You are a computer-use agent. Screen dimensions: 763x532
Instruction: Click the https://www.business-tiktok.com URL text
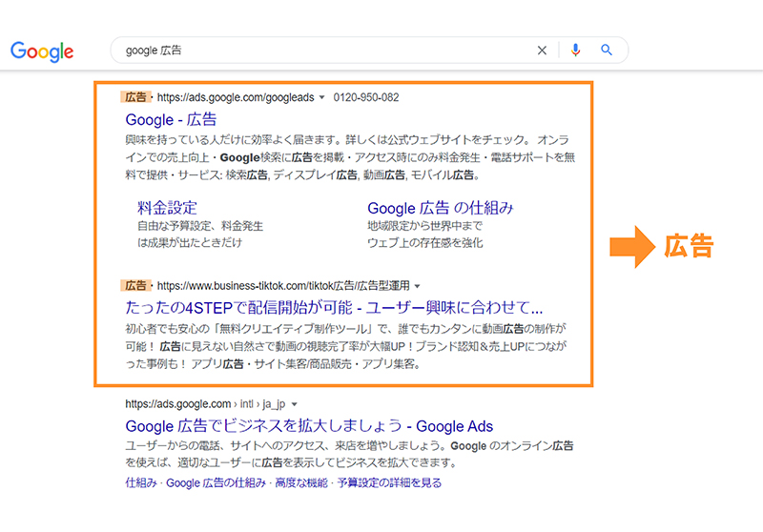click(x=283, y=286)
